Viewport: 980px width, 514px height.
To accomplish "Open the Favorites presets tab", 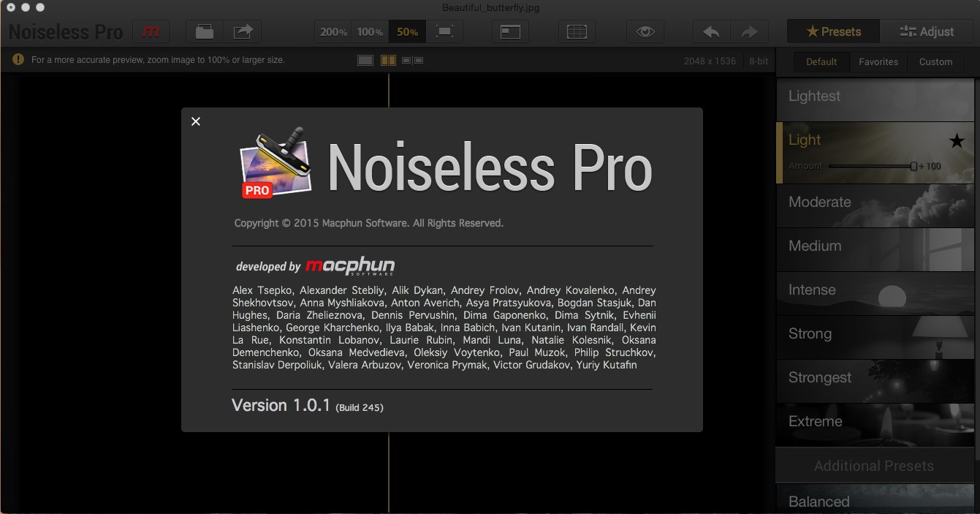I will (x=878, y=62).
